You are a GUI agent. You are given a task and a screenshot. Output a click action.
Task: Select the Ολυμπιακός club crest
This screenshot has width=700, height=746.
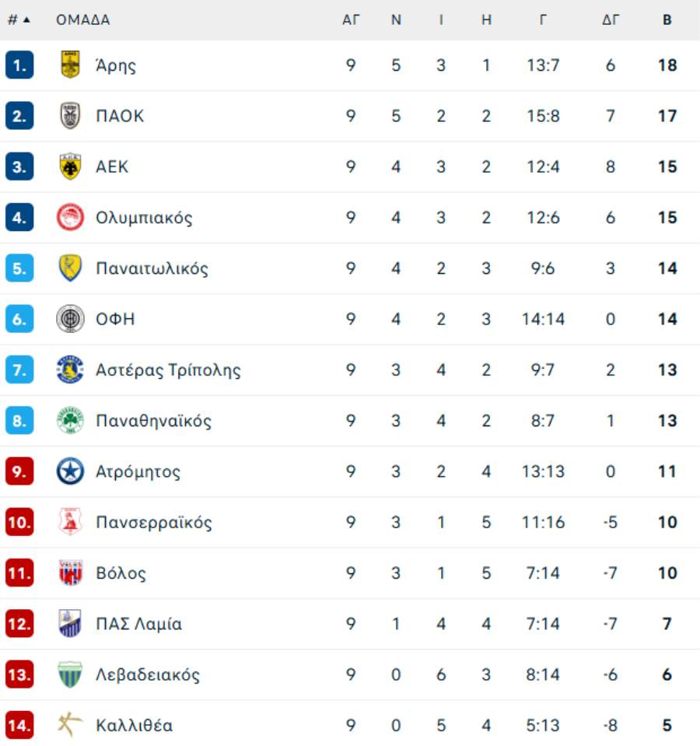pos(70,218)
